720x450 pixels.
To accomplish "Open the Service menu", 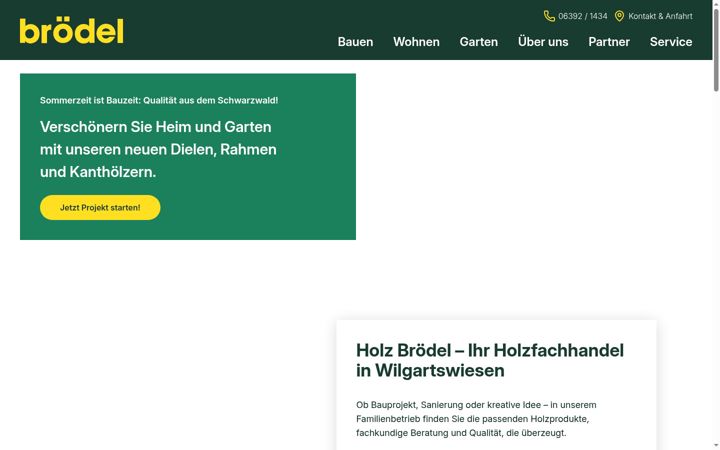I will point(671,42).
